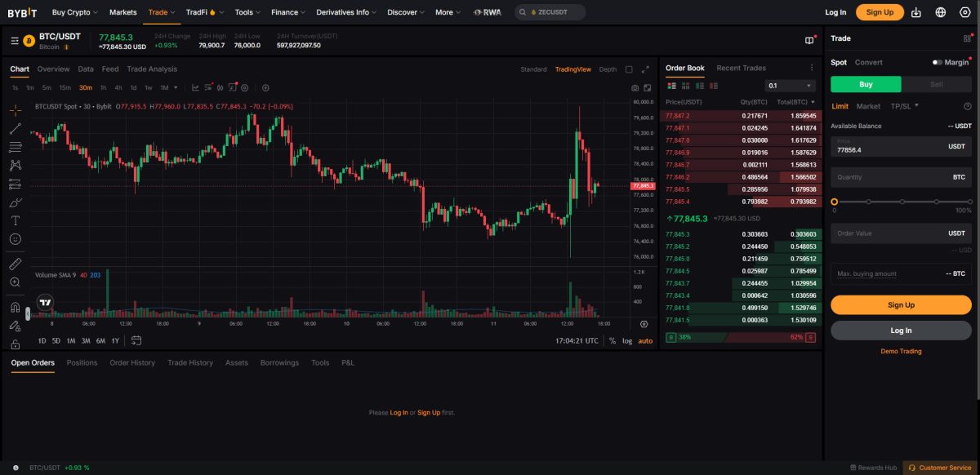This screenshot has height=475, width=980.
Task: Toggle lock all drawings
Action: (x=16, y=344)
